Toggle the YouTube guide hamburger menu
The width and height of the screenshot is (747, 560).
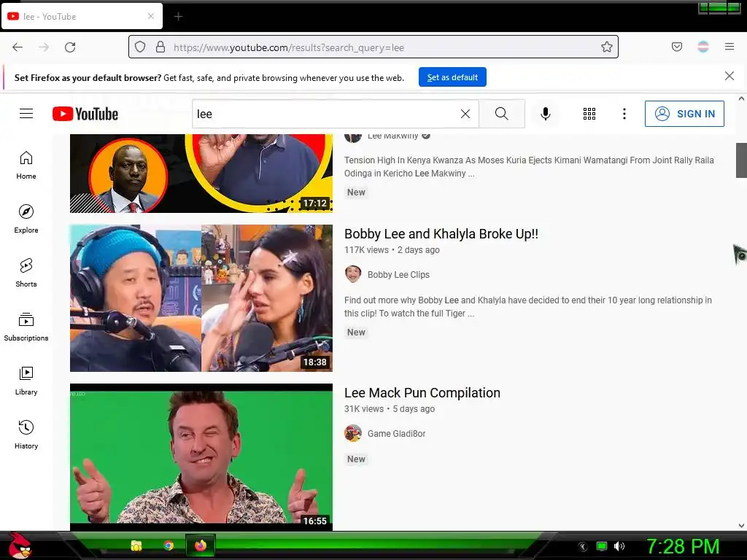click(x=26, y=113)
